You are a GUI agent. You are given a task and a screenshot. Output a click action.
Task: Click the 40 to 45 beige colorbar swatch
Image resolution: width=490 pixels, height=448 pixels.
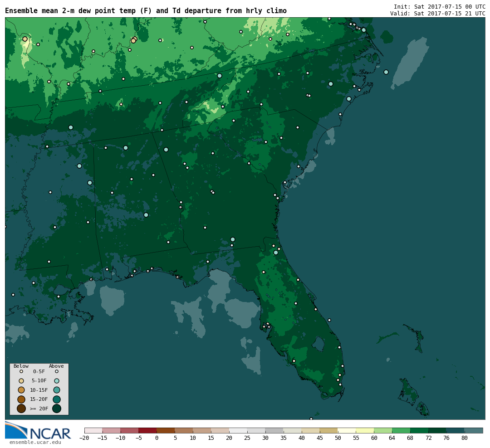[311, 430]
